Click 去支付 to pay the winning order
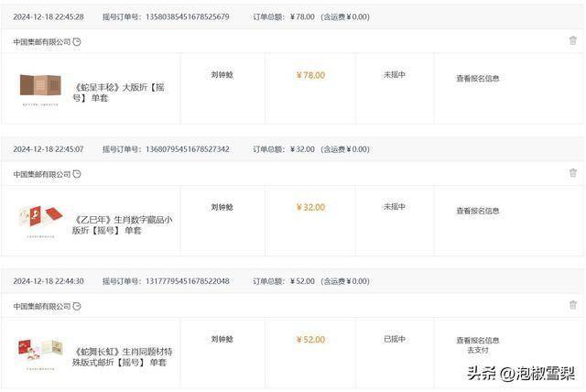This screenshot has height=392, width=586. click(x=478, y=350)
